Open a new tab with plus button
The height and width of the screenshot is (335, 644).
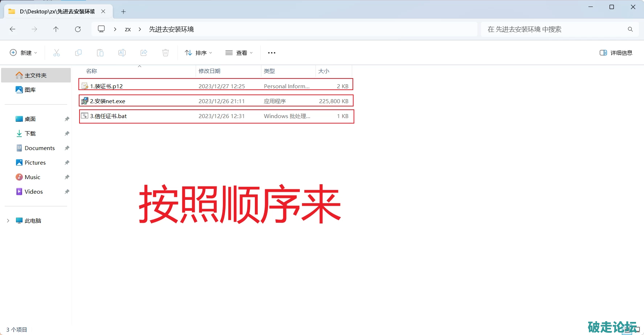point(123,12)
